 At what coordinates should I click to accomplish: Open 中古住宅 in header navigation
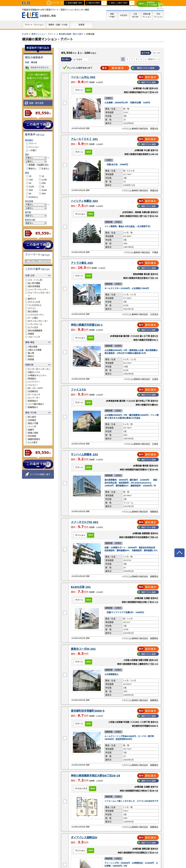click(x=124, y=15)
